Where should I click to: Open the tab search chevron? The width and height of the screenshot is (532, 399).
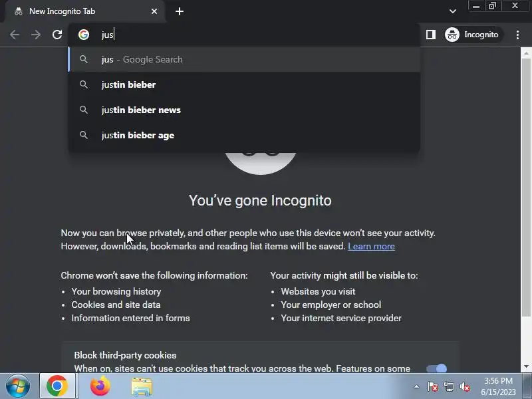(453, 11)
